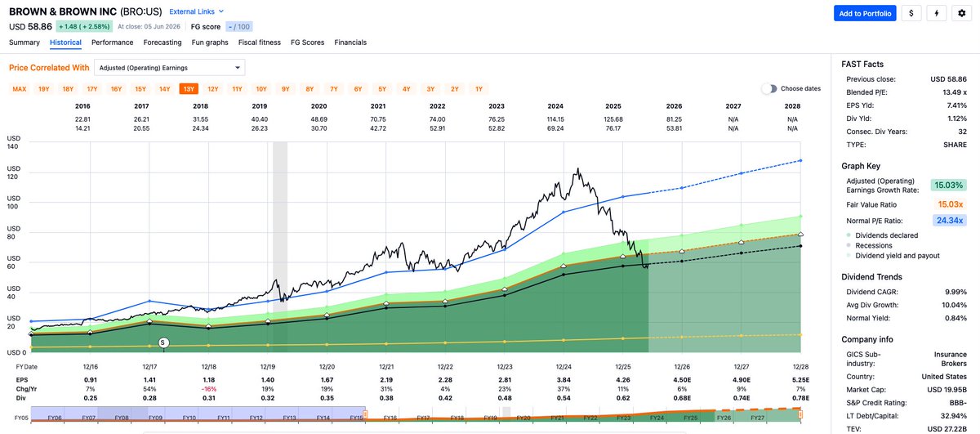The image size is (980, 434).
Task: Select the 8Y time range
Action: point(310,88)
